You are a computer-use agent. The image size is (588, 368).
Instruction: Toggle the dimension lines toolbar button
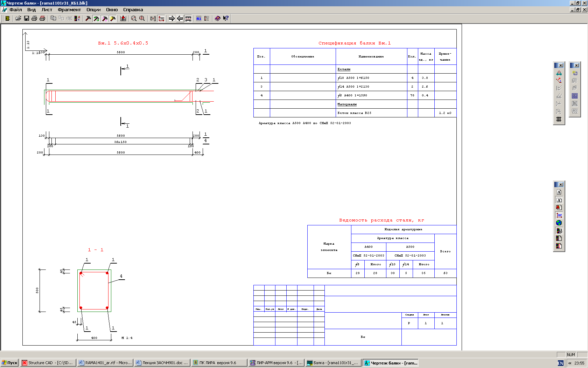[x=161, y=19]
